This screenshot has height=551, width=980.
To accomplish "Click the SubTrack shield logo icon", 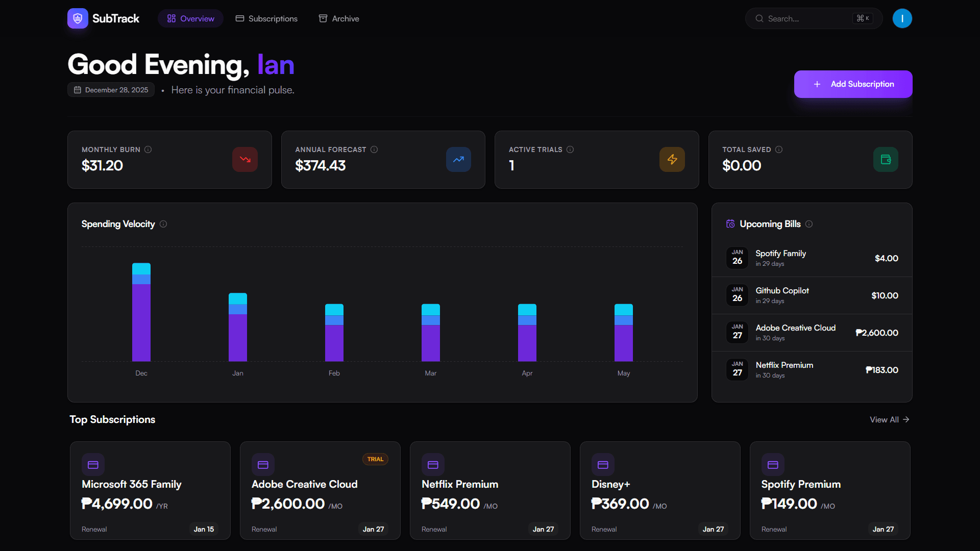I will click(x=78, y=18).
